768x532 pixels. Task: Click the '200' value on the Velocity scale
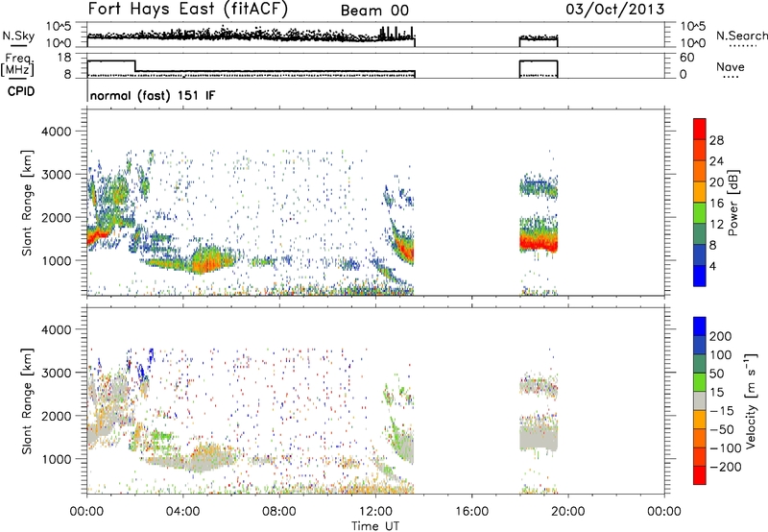click(721, 336)
